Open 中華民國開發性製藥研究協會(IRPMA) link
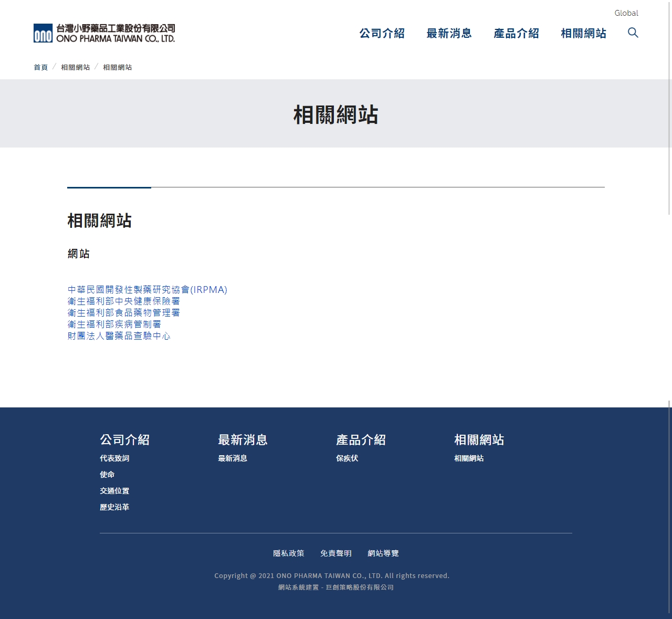 coord(148,289)
